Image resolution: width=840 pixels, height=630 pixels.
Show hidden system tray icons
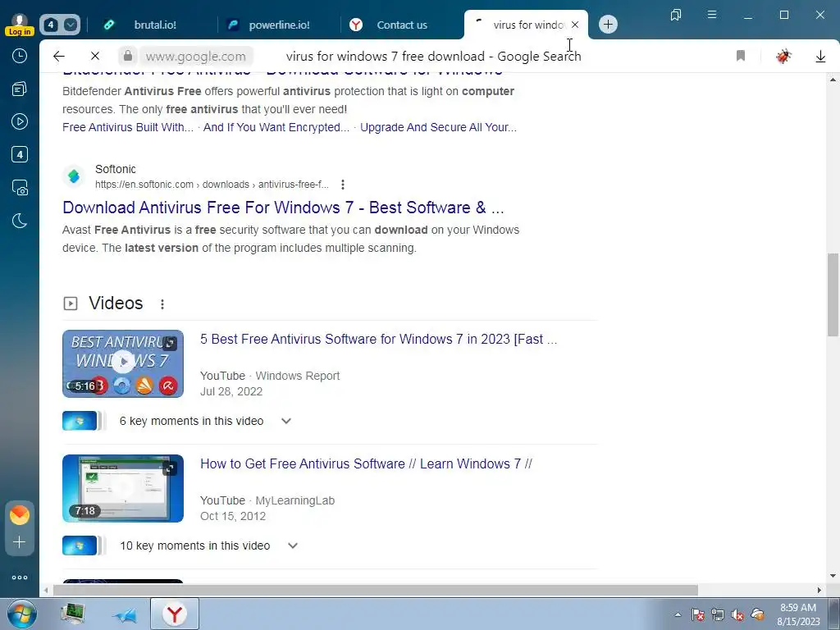[x=678, y=614]
